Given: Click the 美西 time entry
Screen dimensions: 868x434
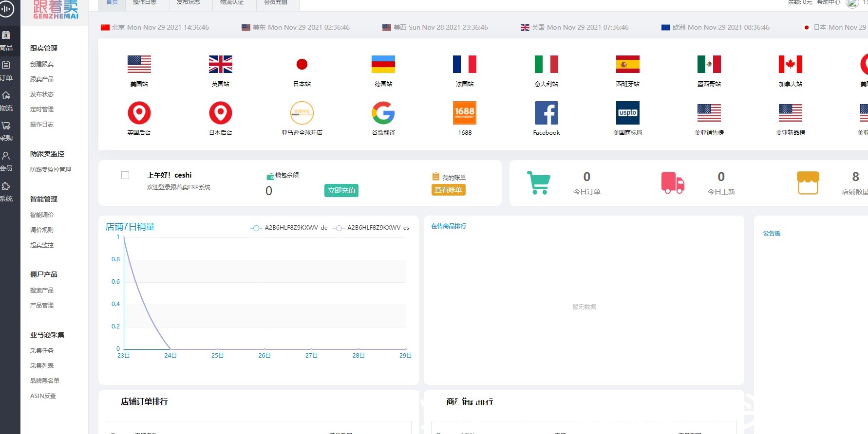Looking at the screenshot, I should click(435, 27).
